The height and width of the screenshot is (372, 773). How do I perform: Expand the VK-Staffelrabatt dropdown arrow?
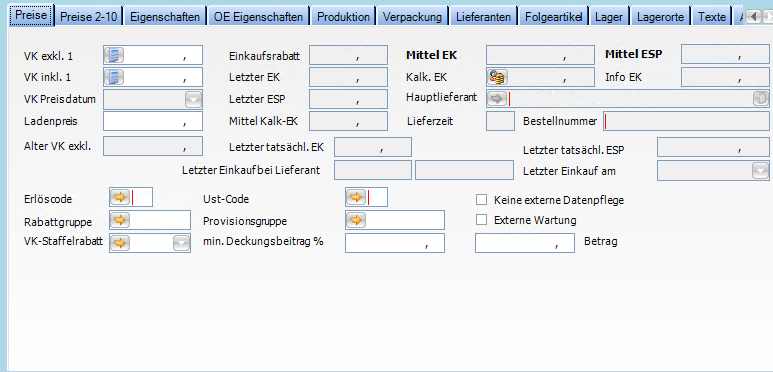click(182, 243)
